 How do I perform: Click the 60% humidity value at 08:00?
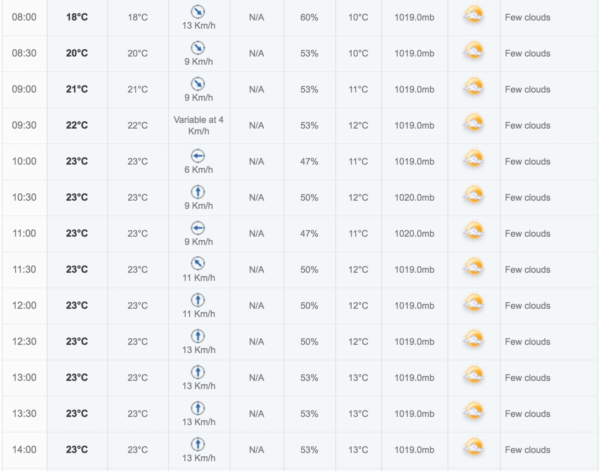click(309, 17)
